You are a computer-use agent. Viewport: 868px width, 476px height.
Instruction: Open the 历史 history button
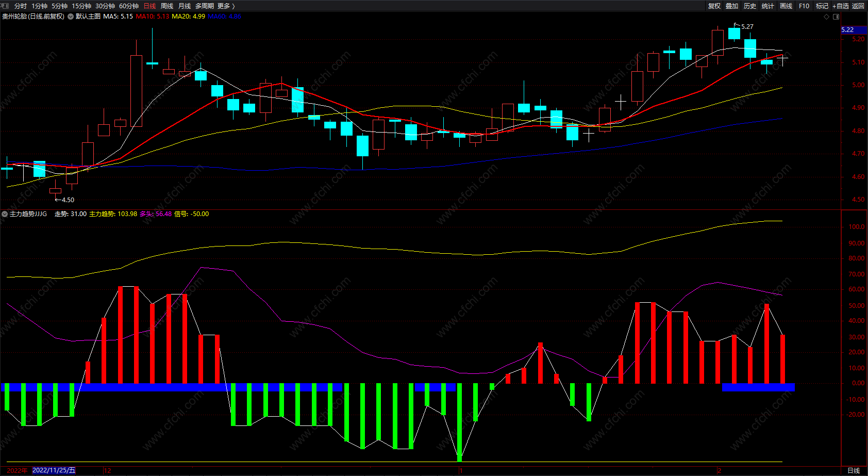[x=750, y=6]
